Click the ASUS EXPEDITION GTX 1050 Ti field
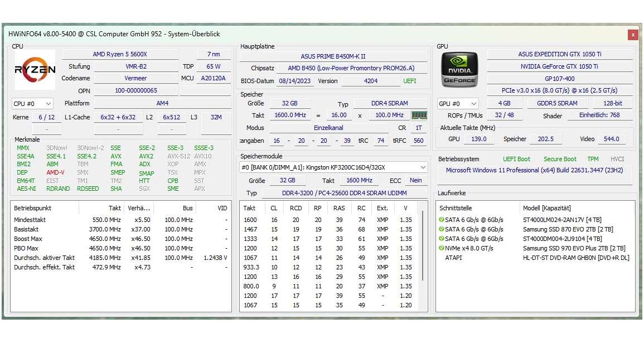644x362 pixels. tap(560, 54)
